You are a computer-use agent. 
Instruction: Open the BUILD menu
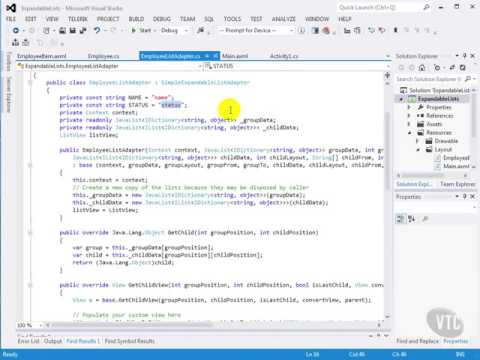click(136, 19)
